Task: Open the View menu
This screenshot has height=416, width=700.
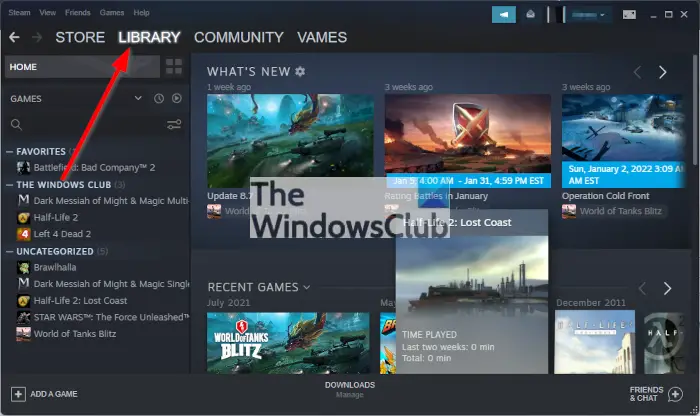Action: click(x=47, y=12)
